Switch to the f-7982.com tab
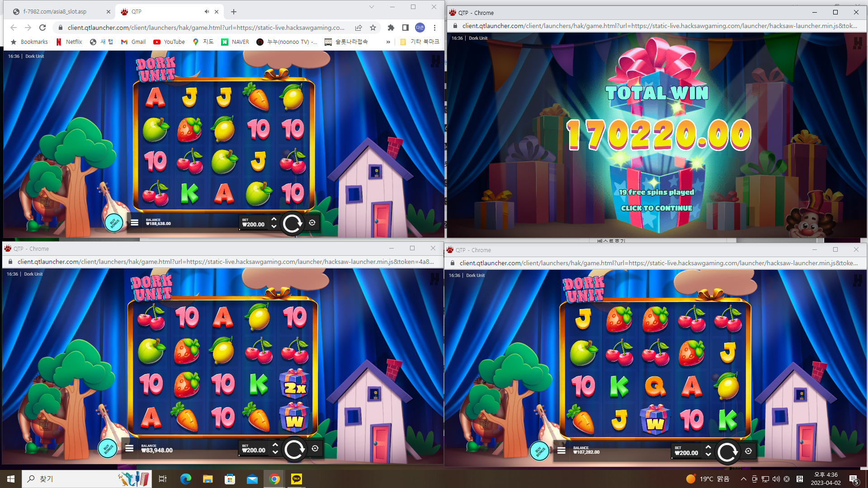 point(61,12)
